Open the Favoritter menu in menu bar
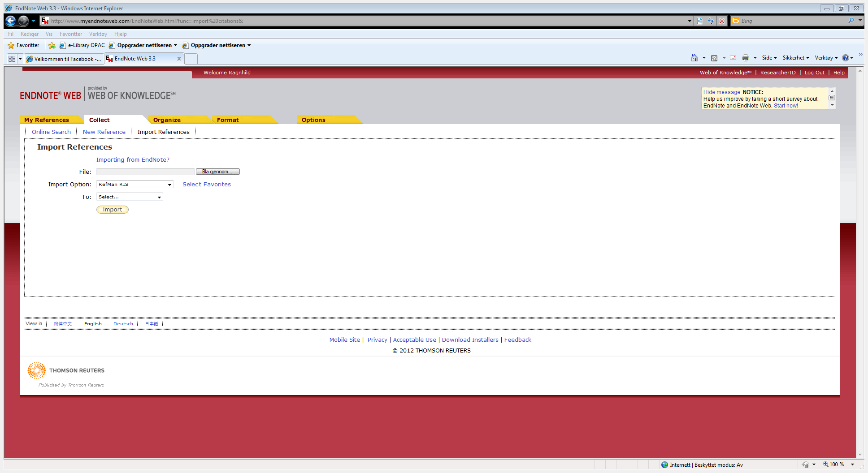Viewport: 868px width, 473px height. [x=71, y=34]
